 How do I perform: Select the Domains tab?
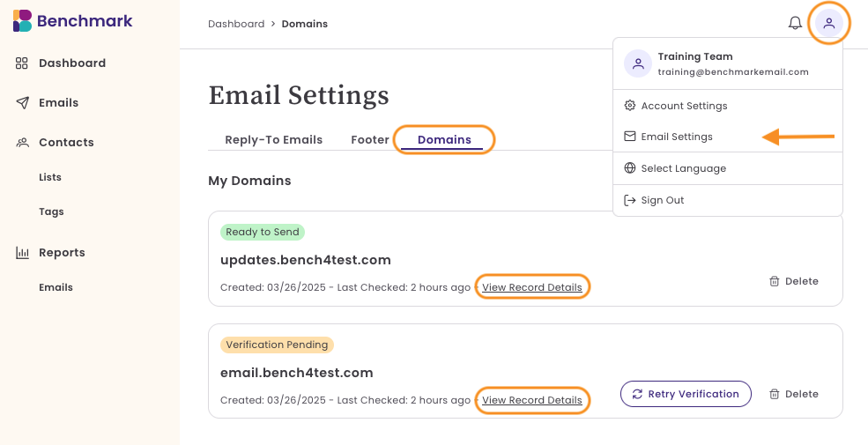[x=444, y=140]
